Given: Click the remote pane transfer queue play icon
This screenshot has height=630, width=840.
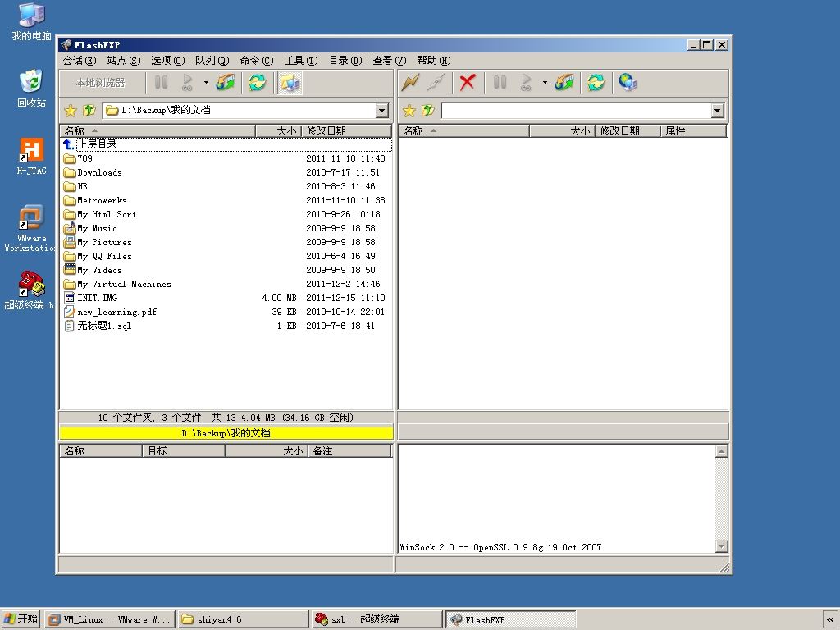Looking at the screenshot, I should (x=526, y=83).
